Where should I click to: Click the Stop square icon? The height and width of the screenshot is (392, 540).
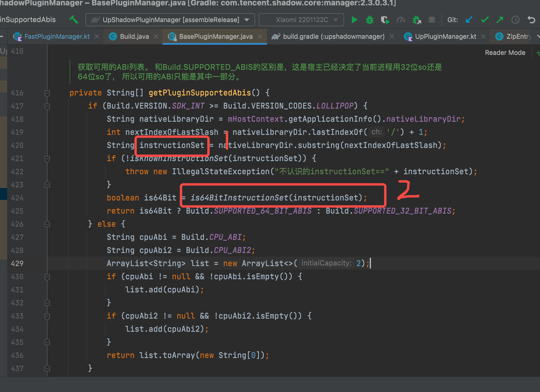click(432, 20)
